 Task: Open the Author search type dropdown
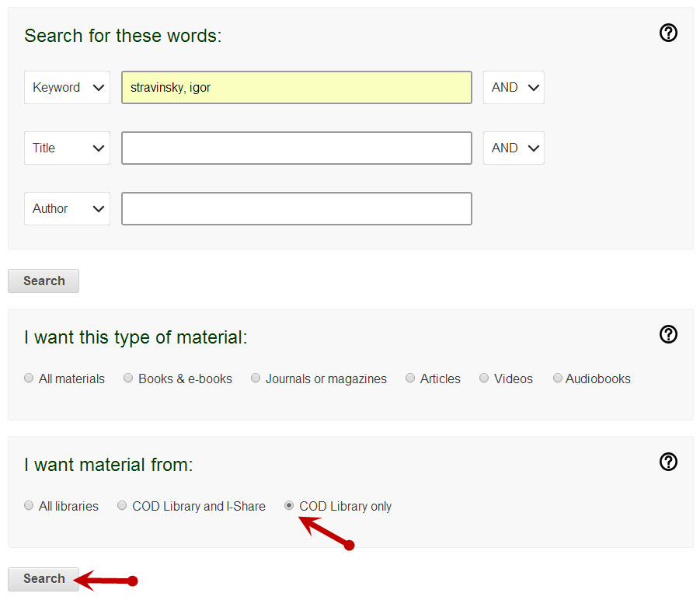coord(67,209)
